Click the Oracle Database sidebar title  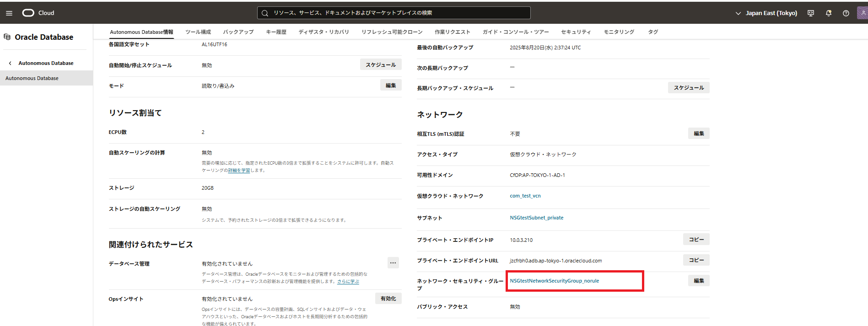(44, 37)
